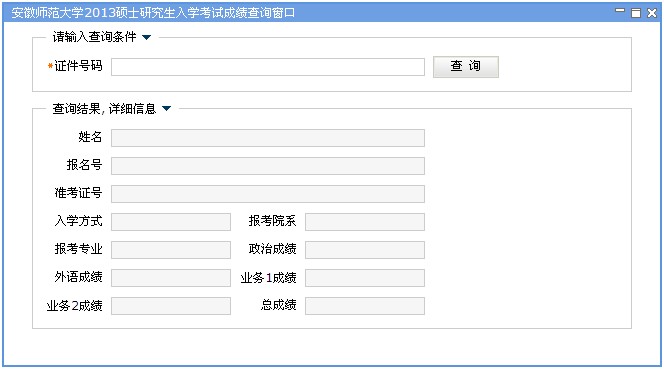
Task: Click the 外语成绩 result field
Action: tap(171, 278)
